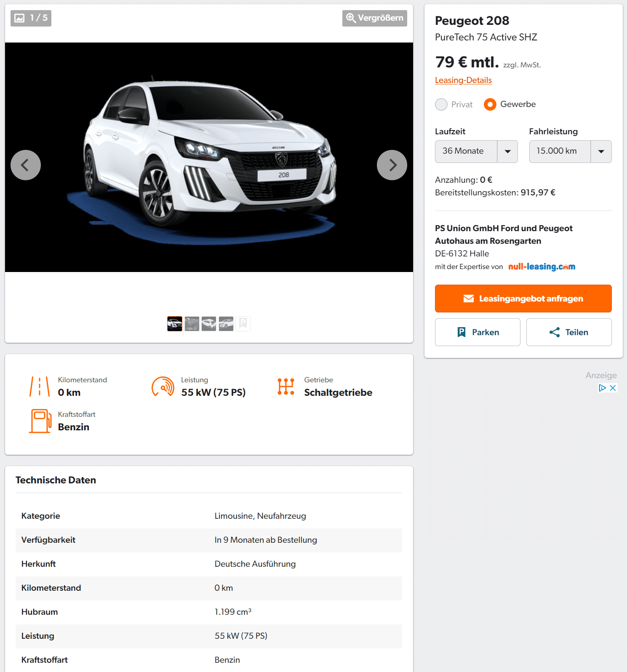Click 'In 9 Monaten ab Bestellung' value

coord(266,540)
